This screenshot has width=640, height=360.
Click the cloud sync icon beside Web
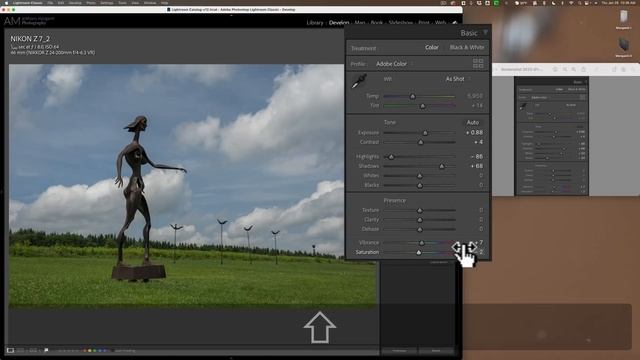tap(454, 23)
